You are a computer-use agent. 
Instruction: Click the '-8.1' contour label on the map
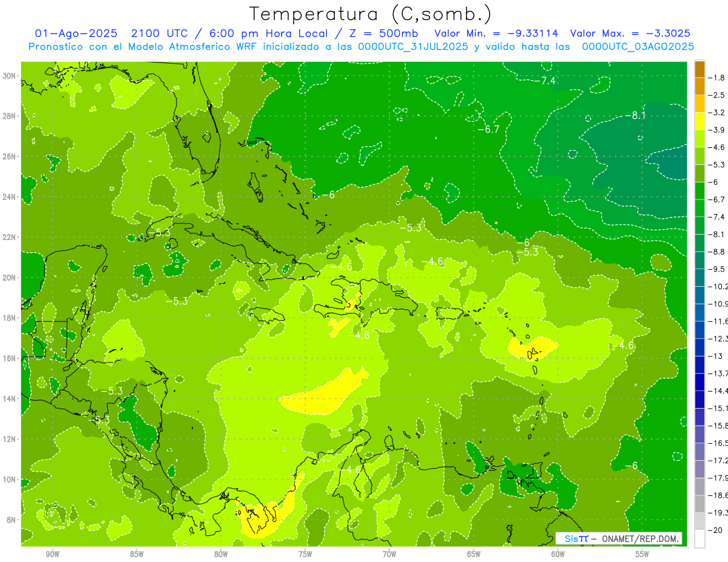[x=636, y=115]
